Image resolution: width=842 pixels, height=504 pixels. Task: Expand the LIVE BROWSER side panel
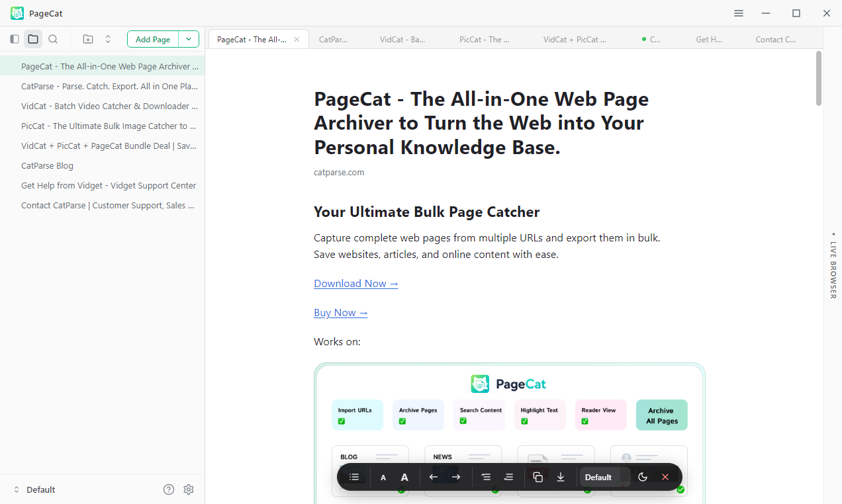[833, 265]
